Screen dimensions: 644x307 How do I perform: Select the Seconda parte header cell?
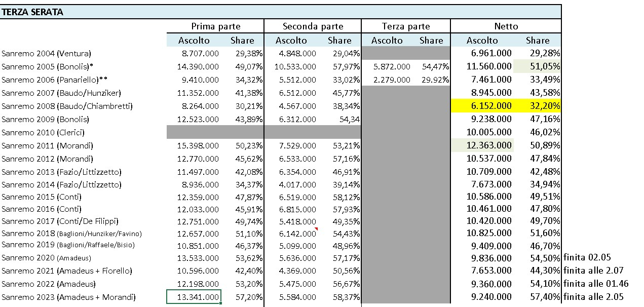(313, 26)
